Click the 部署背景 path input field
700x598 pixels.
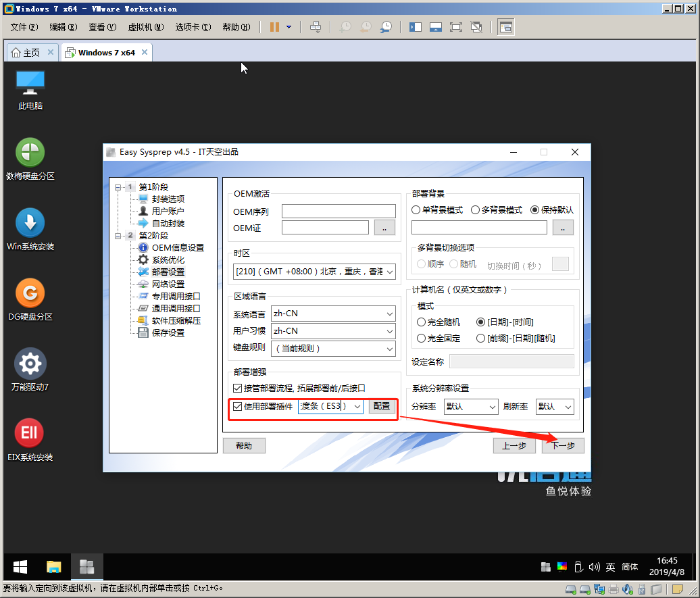coord(479,228)
